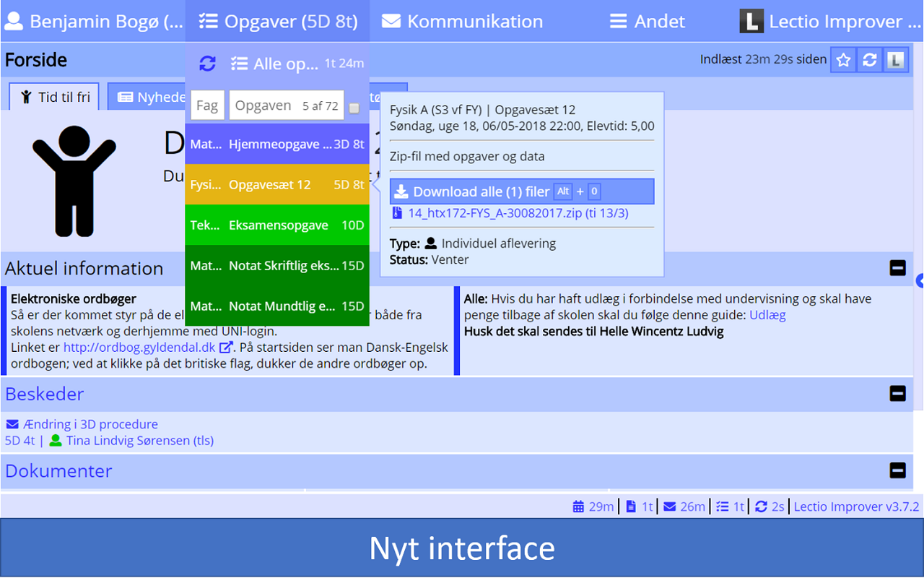Click the Forside page title
This screenshot has height=578, width=924.
click(36, 60)
